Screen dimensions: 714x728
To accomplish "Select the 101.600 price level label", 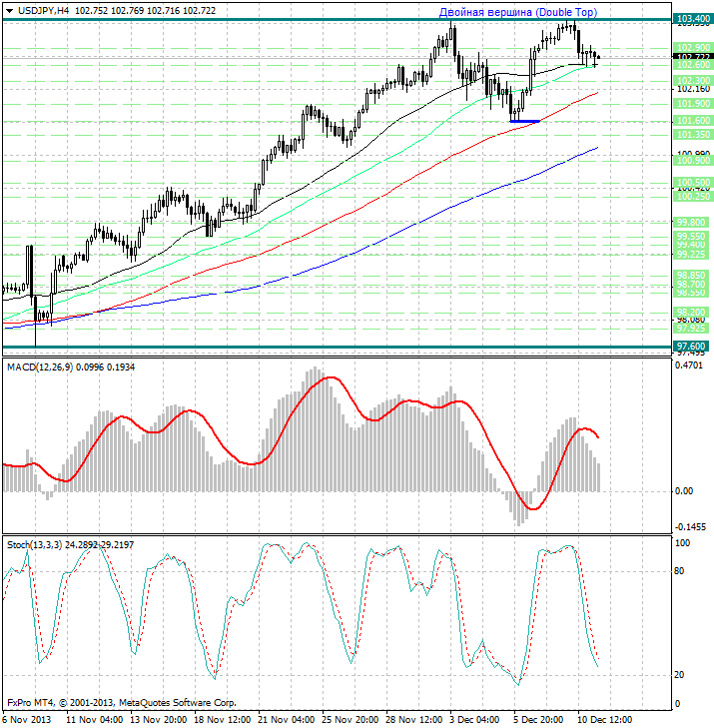I will tap(692, 121).
